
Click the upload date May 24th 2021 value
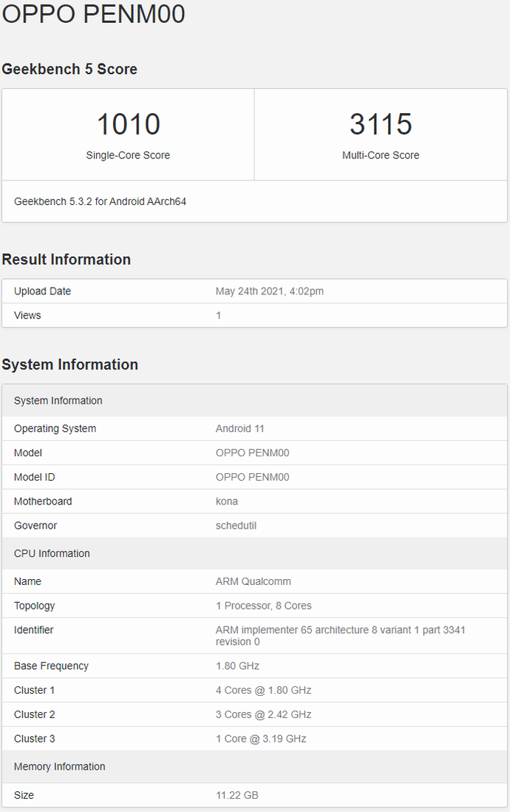(270, 291)
